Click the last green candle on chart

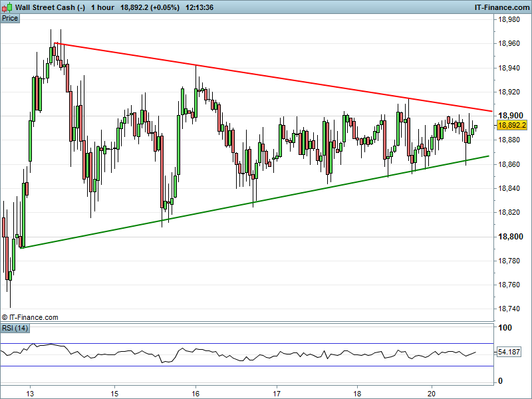pyautogui.click(x=476, y=127)
